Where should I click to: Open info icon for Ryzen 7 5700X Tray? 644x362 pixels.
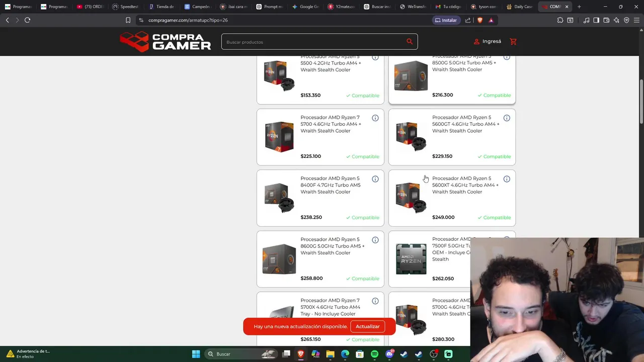pos(375,301)
